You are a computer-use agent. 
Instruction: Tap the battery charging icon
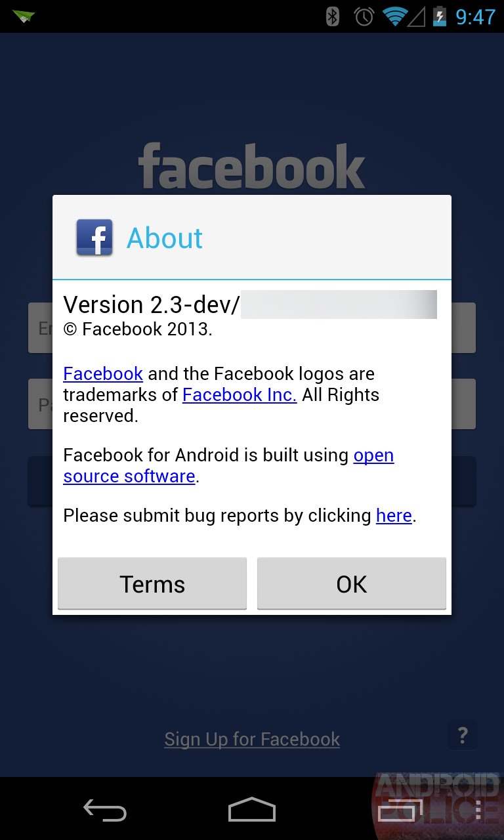pos(440,16)
